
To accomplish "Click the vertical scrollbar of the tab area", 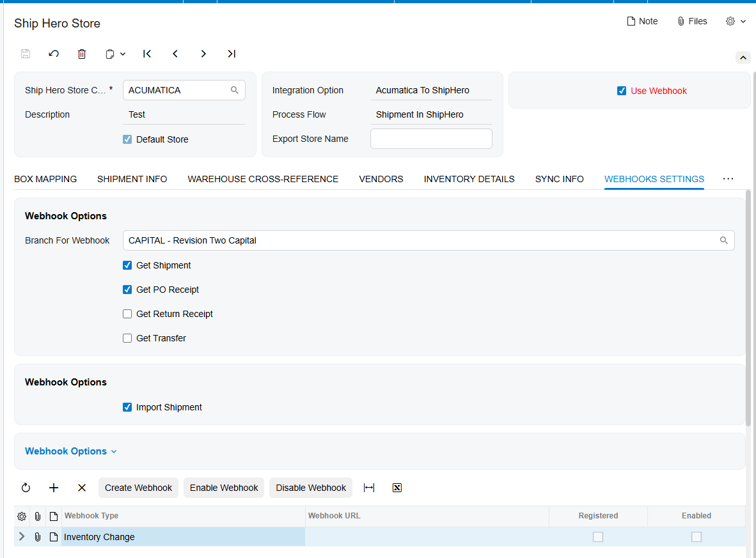I will click(748, 308).
